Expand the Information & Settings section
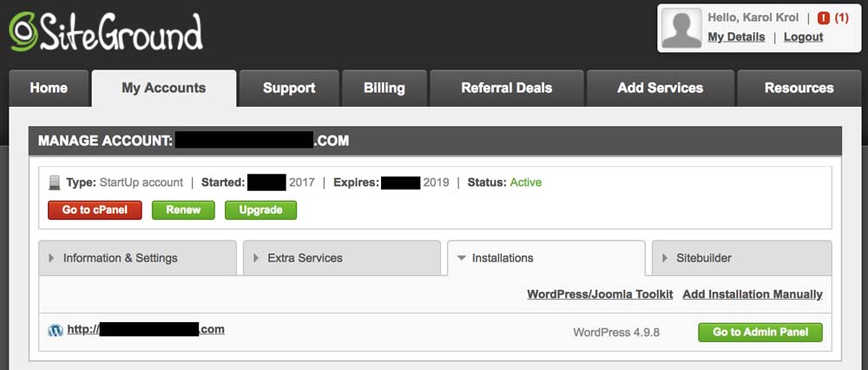This screenshot has height=370, width=868. click(137, 258)
